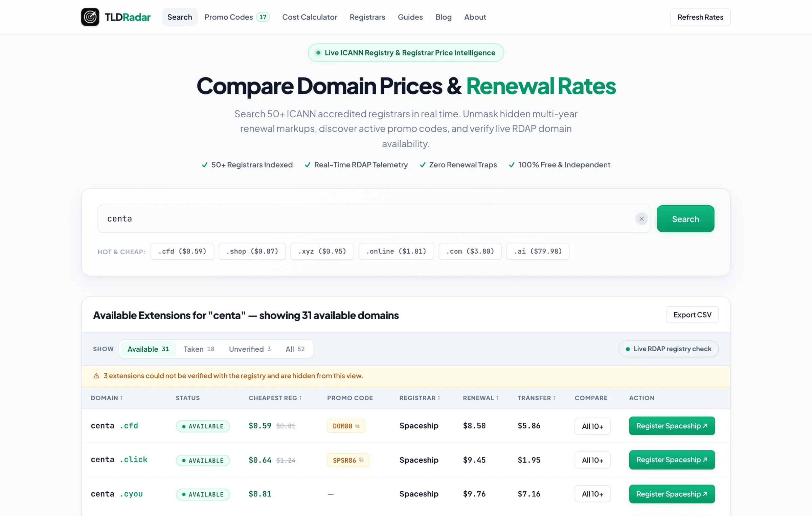Open All 10+ comparison for centa.click
The image size is (812, 516).
pos(592,460)
